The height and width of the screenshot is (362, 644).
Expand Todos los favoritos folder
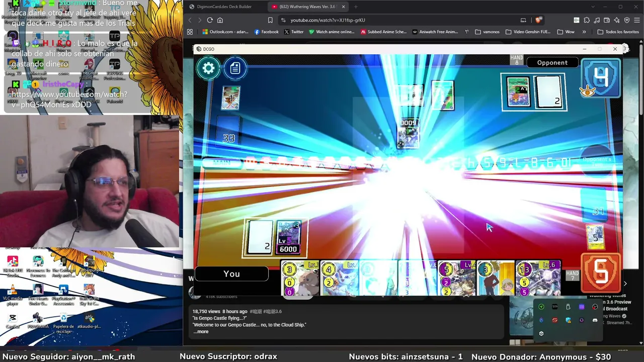tap(618, 32)
